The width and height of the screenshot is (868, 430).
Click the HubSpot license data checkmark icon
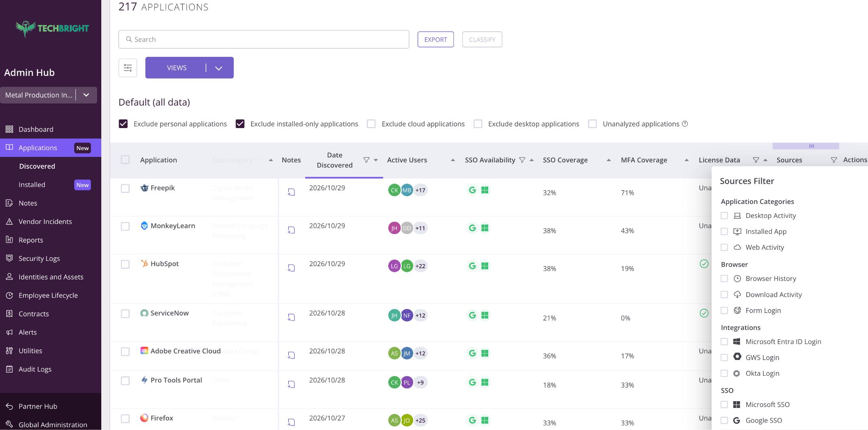pyautogui.click(x=704, y=264)
